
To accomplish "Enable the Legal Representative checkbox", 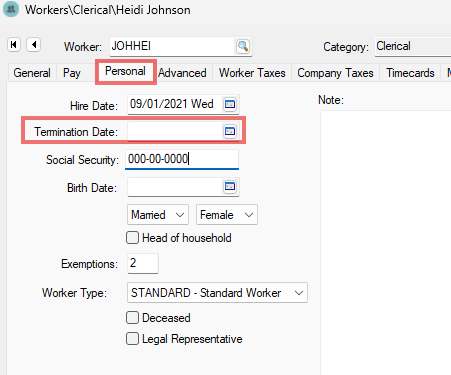I will pyautogui.click(x=132, y=339).
